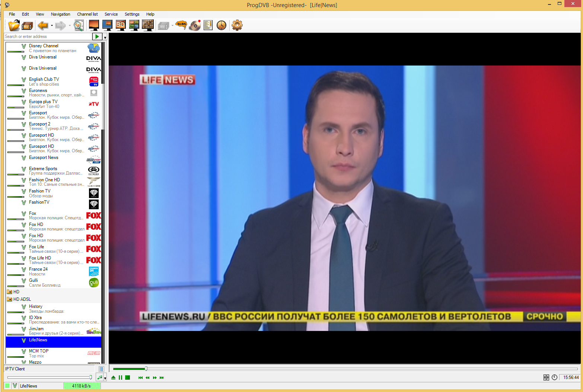The image size is (583, 392).
Task: Click the eject playback button
Action: (114, 377)
